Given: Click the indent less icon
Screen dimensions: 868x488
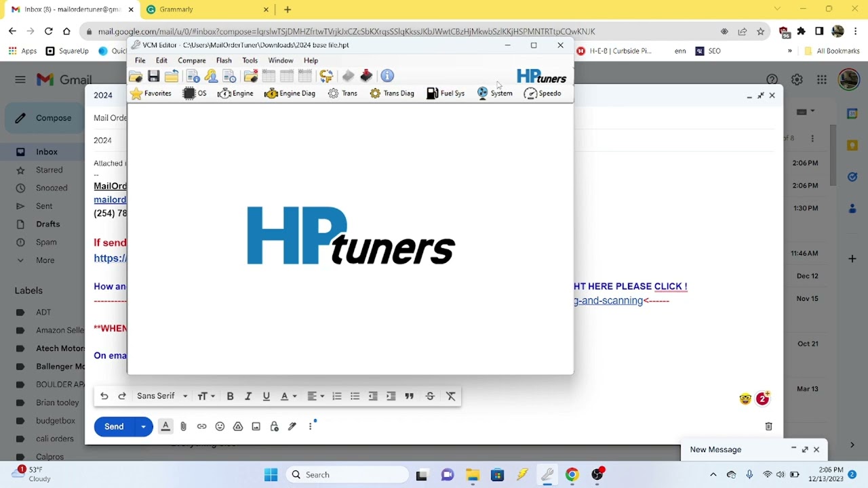Looking at the screenshot, I should pyautogui.click(x=373, y=396).
